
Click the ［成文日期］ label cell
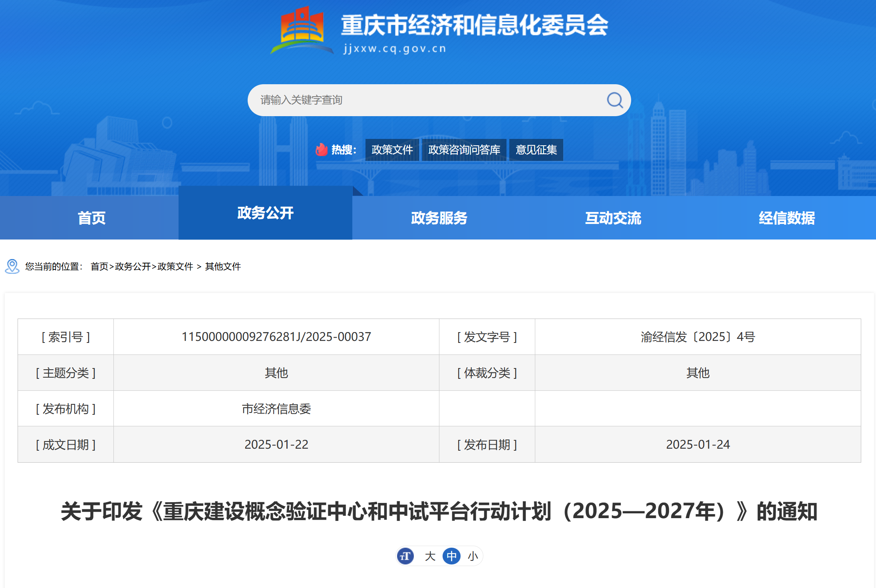point(66,444)
